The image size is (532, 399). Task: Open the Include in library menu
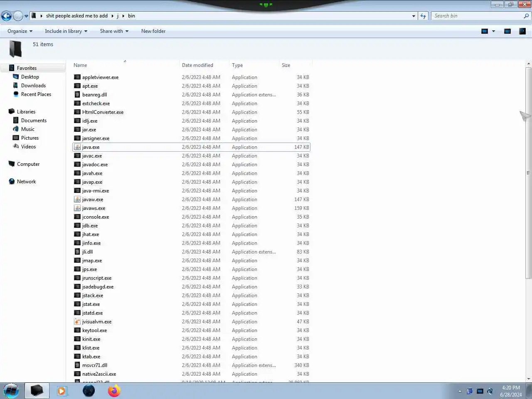(66, 31)
